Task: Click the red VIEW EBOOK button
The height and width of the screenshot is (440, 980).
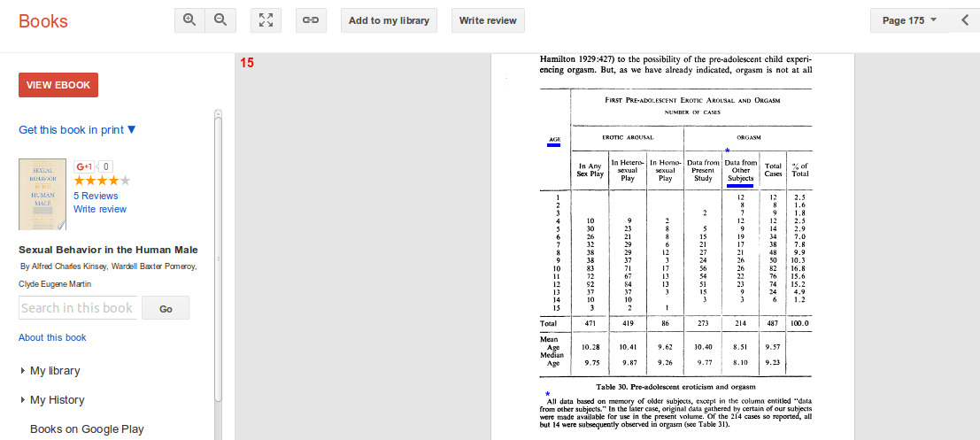Action: (58, 85)
